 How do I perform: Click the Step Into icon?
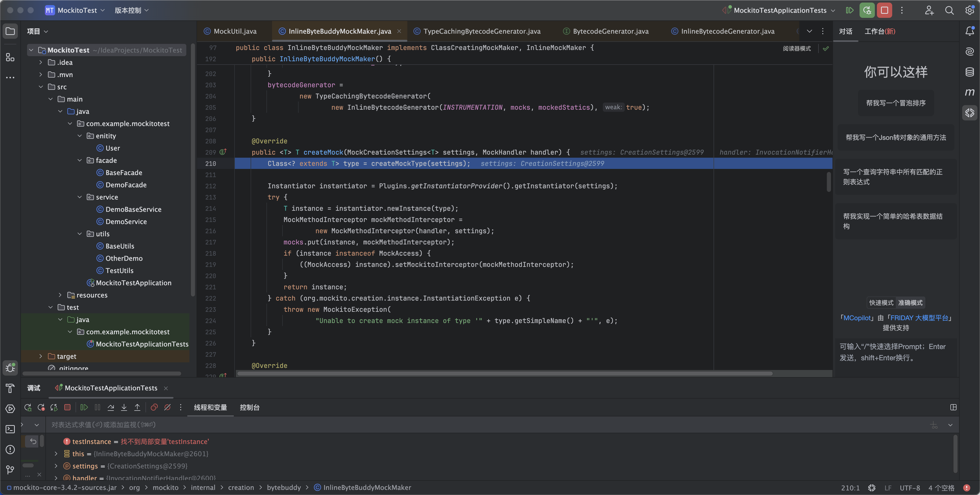(x=124, y=407)
